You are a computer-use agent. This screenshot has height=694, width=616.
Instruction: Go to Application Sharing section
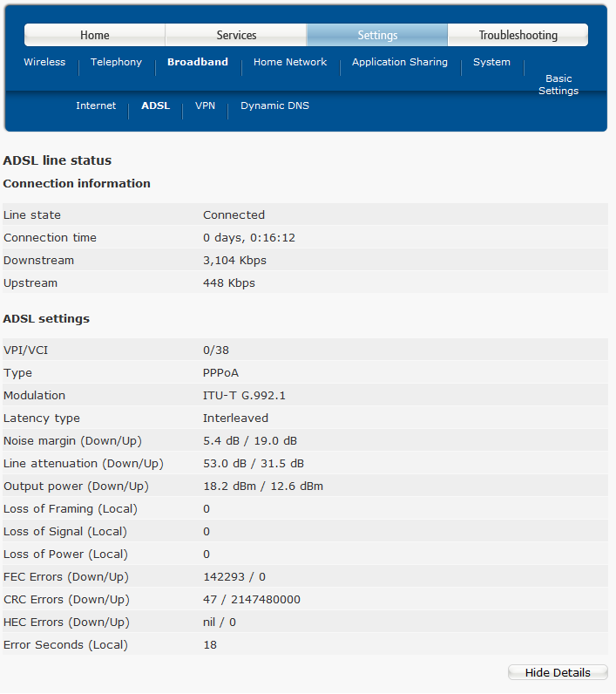click(400, 63)
